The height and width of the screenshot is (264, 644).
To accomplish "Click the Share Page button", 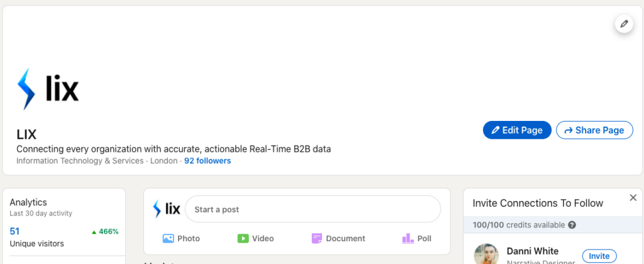I will pos(594,130).
